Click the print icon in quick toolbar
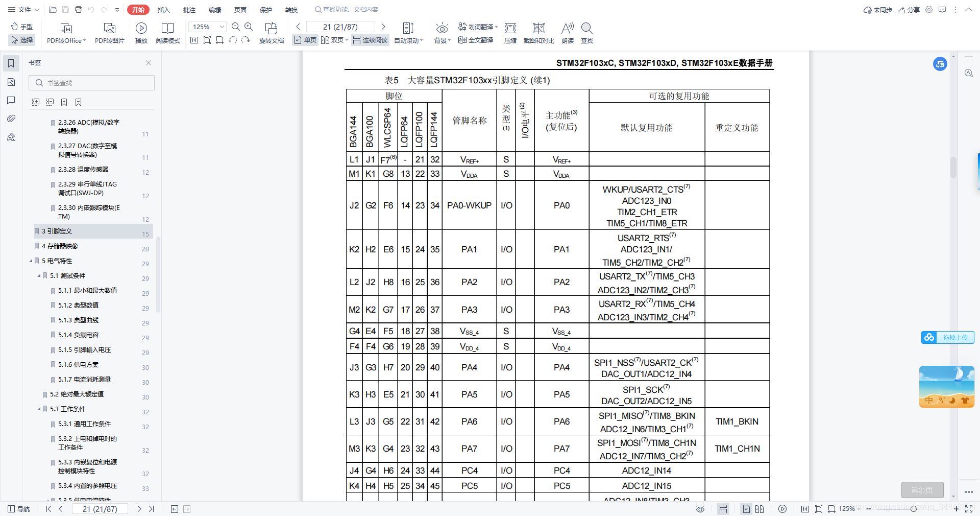The image size is (980, 516). click(x=79, y=10)
